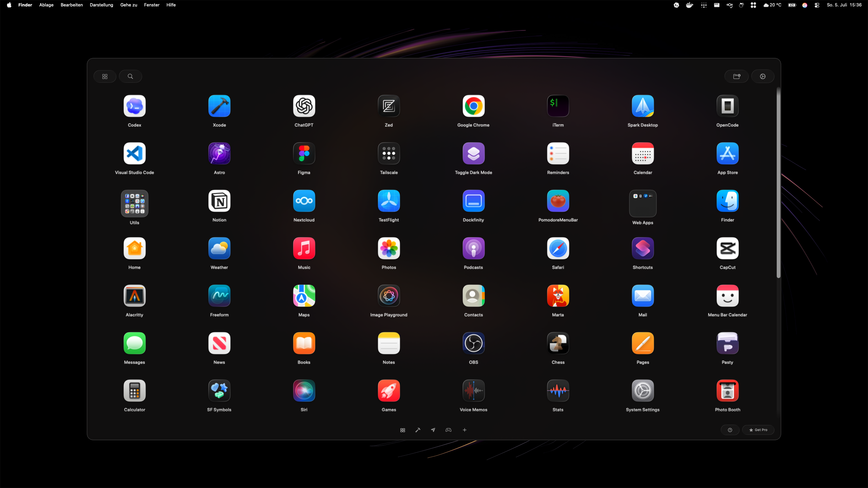Click the vertical scrollbar of app grid
Viewport: 868px width, 488px height.
tap(778, 183)
